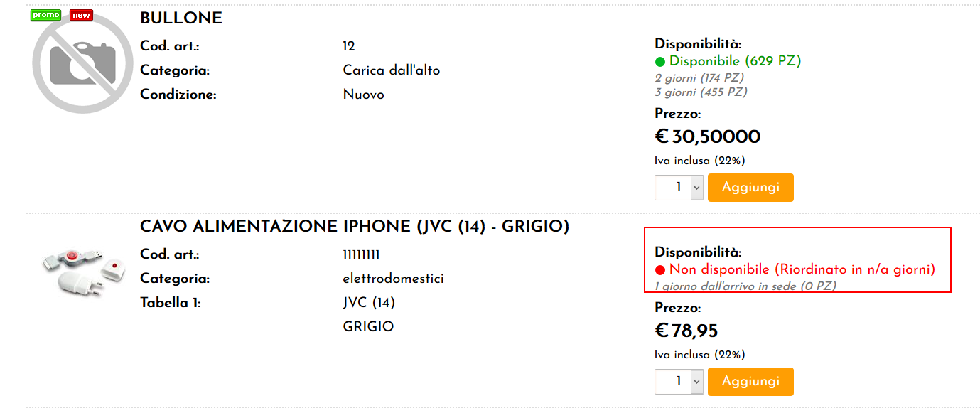Click the red unavailable status dot
The height and width of the screenshot is (413, 980).
(660, 270)
